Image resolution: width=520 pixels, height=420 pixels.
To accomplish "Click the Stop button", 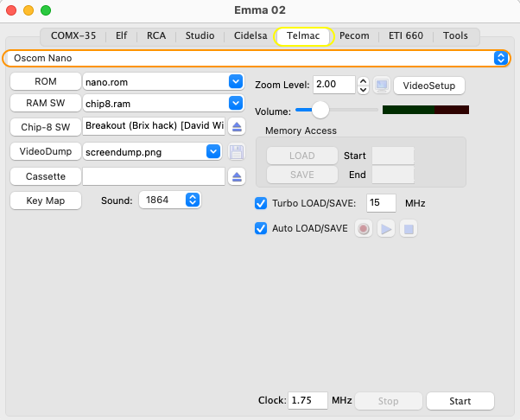I will tap(389, 401).
